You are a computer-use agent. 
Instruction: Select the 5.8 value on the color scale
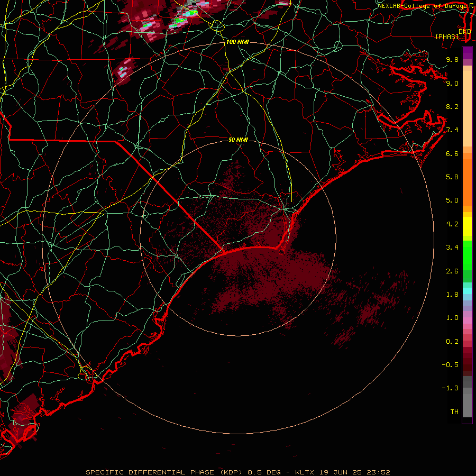452,177
